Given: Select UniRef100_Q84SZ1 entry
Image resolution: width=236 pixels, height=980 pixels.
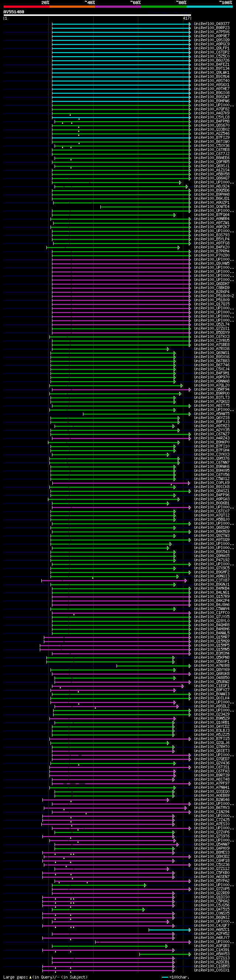Looking at the screenshot, I should pos(212,491).
